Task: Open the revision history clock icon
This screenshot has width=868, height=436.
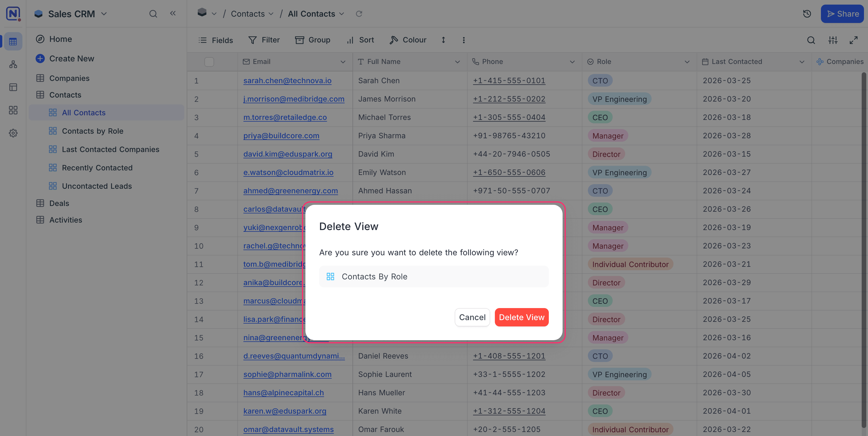Action: [807, 13]
